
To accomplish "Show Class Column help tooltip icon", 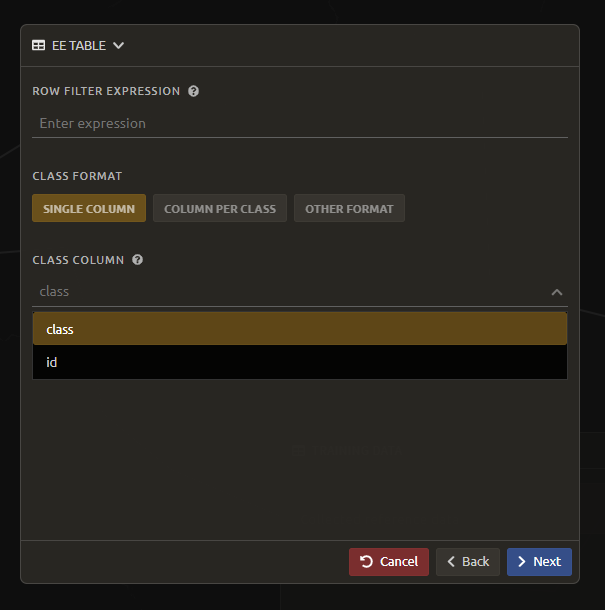I will pyautogui.click(x=137, y=260).
